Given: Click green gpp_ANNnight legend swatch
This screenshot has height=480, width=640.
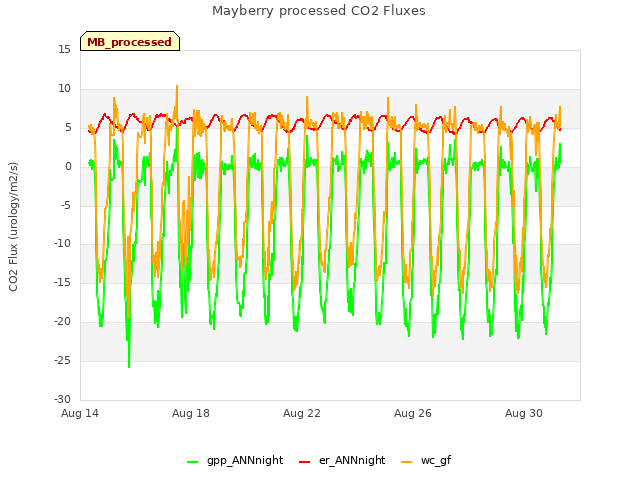Looking at the screenshot, I should pos(192,462).
